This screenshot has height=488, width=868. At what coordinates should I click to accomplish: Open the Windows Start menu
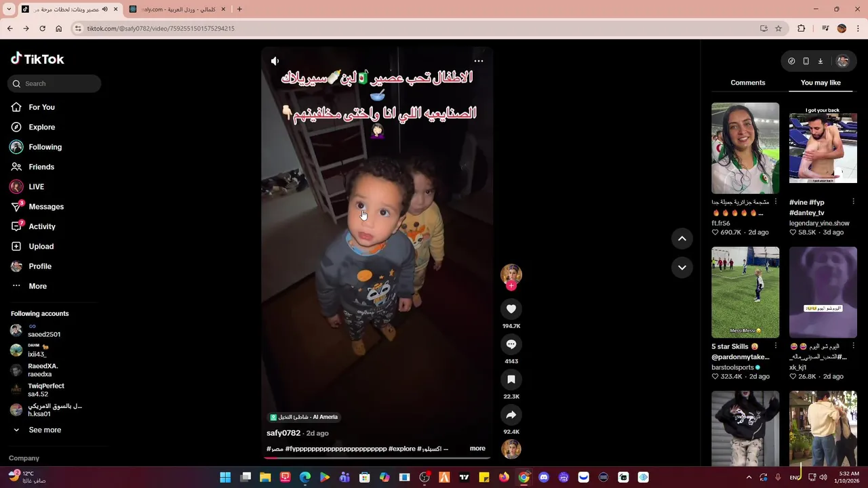225,477
